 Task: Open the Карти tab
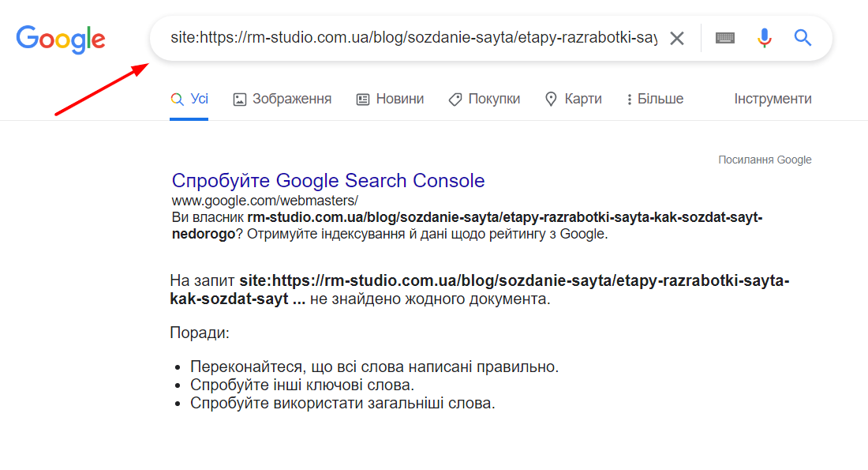pyautogui.click(x=574, y=100)
